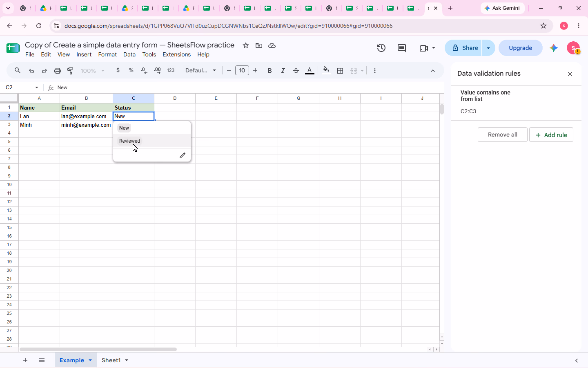Increase decimal places

(157, 70)
